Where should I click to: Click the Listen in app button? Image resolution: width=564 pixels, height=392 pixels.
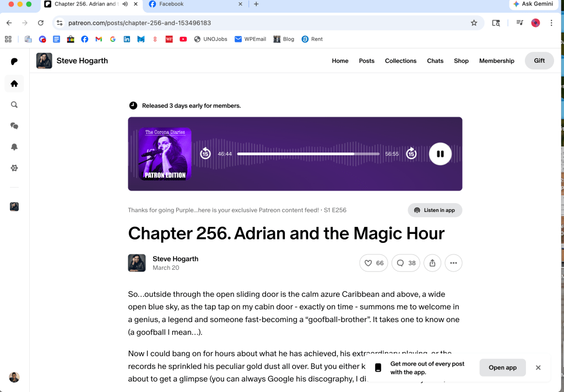click(x=435, y=210)
